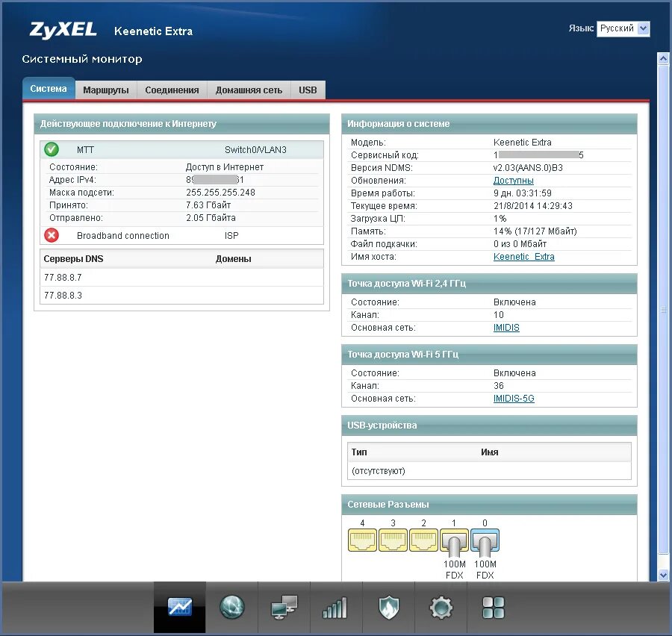Switch to the Маршруты tab
Image resolution: width=672 pixels, height=636 pixels.
[x=106, y=90]
